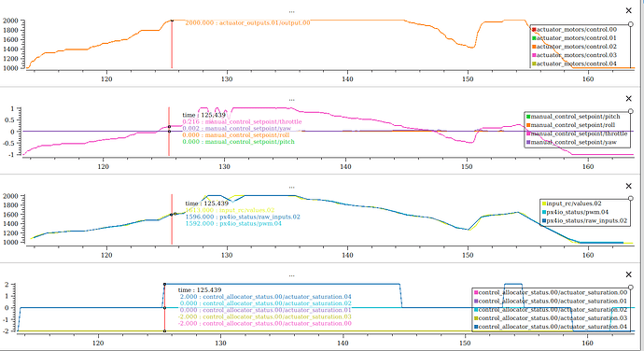Click the legend corner handle of the actuator_motors legend

pyautogui.click(x=631, y=24)
